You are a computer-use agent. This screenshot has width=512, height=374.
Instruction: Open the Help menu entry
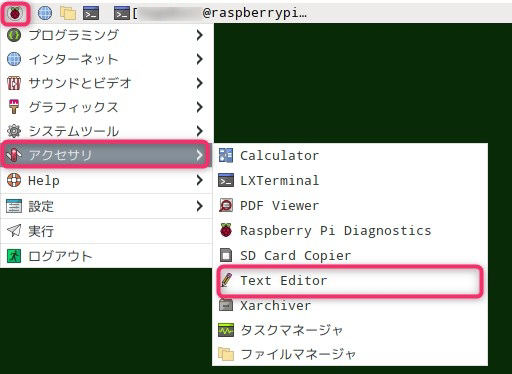coord(106,180)
